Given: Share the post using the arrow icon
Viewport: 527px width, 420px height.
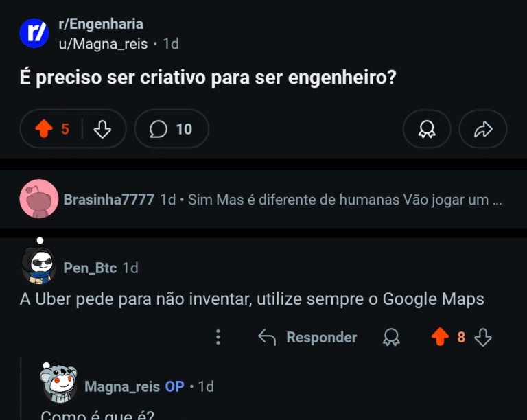Looking at the screenshot, I should click(483, 128).
